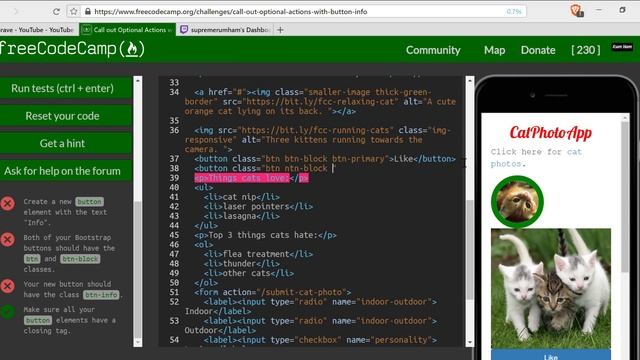Screen dimensions: 640x360
Task: Click the checkbox input code on line 54
Action: [x=320, y=340]
